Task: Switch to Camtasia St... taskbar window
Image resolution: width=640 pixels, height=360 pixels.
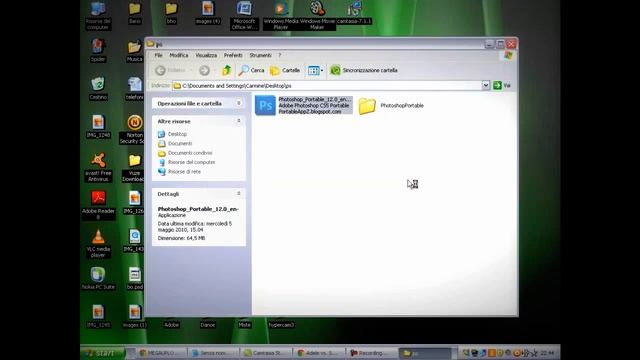Action: pyautogui.click(x=266, y=353)
